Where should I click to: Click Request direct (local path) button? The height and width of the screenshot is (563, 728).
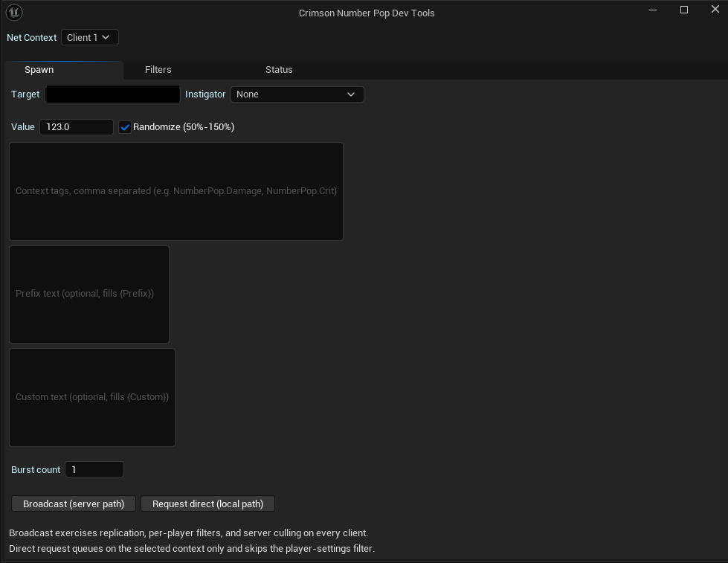pos(207,504)
